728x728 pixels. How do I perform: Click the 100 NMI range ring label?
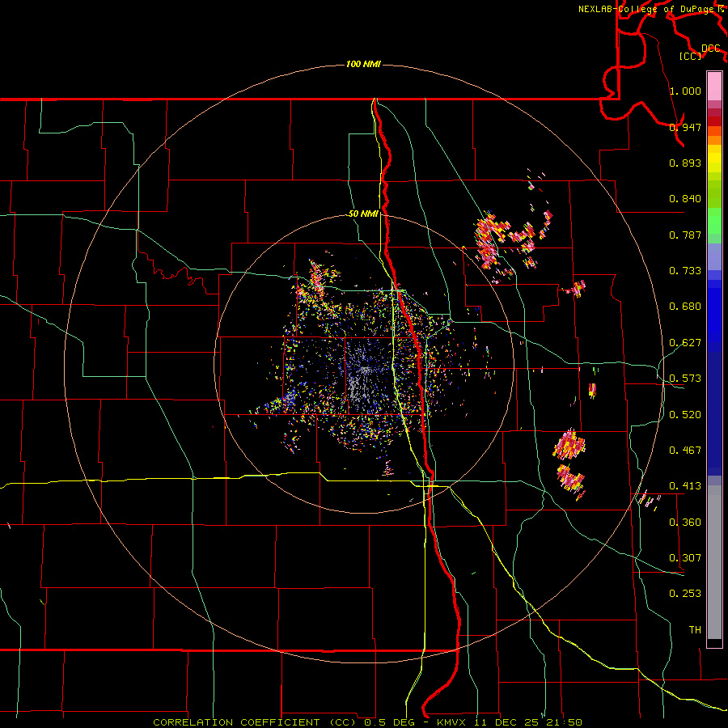tap(363, 64)
